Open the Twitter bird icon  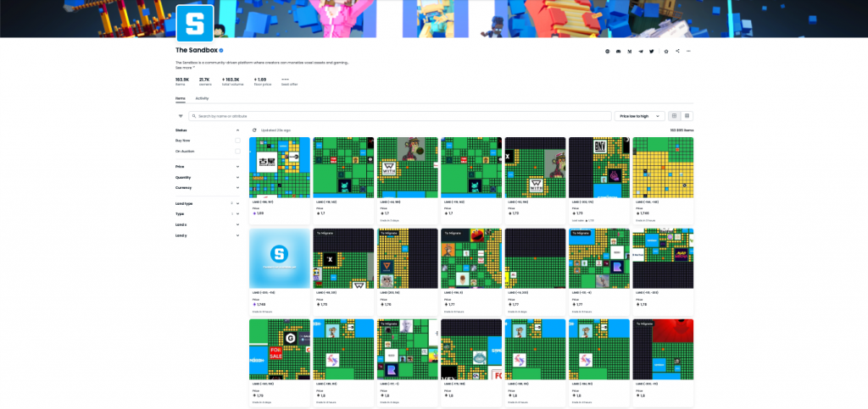[x=652, y=52]
